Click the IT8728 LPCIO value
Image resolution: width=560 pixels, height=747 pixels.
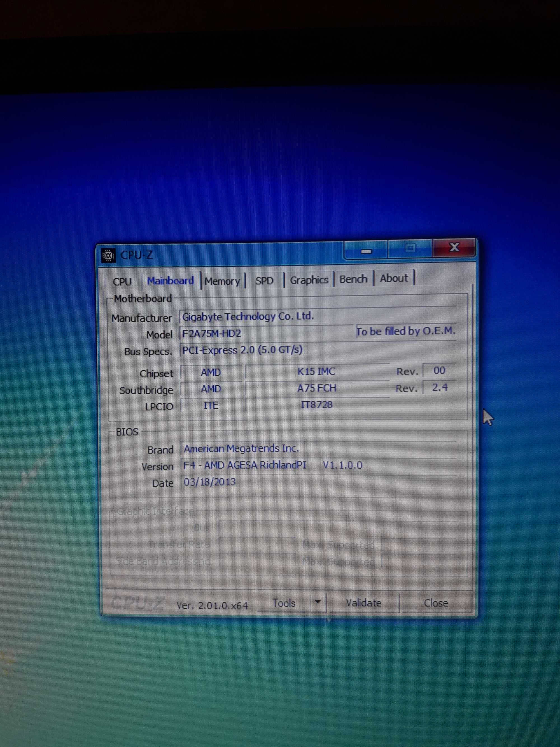click(317, 405)
